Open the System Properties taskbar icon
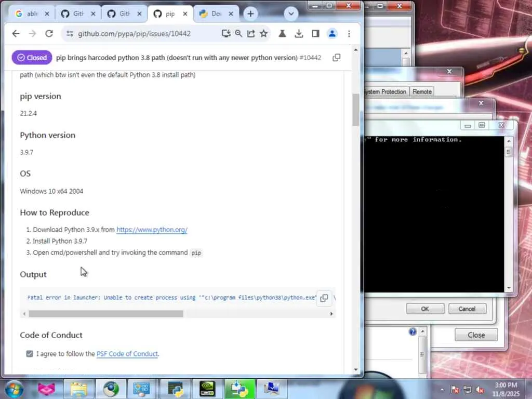The image size is (532, 399). click(272, 389)
